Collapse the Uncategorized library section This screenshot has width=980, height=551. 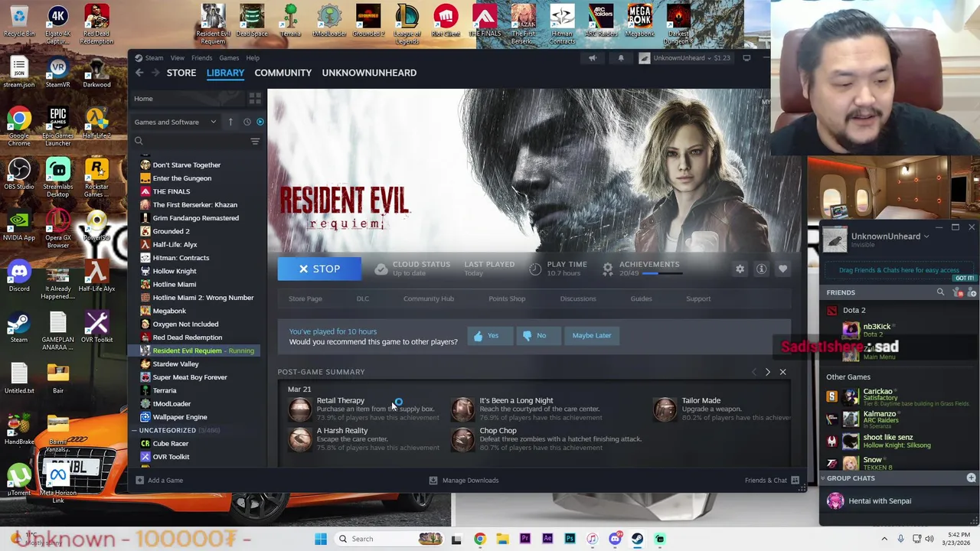[x=134, y=430]
